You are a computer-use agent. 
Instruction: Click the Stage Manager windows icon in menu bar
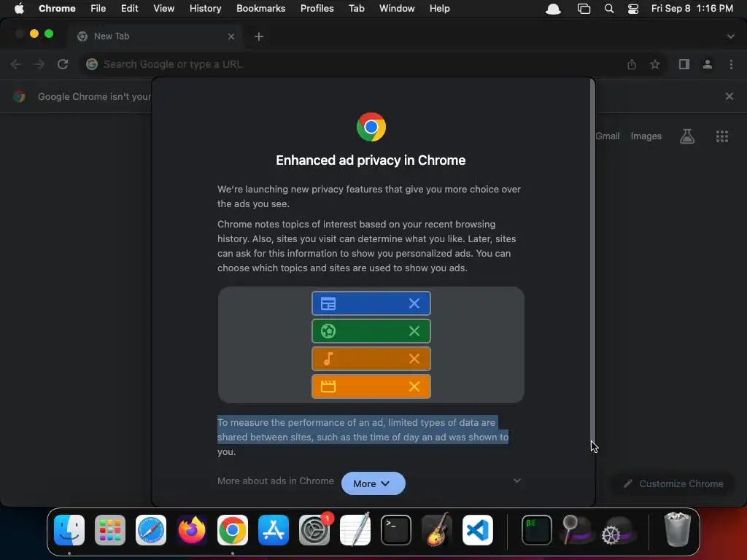pos(584,9)
